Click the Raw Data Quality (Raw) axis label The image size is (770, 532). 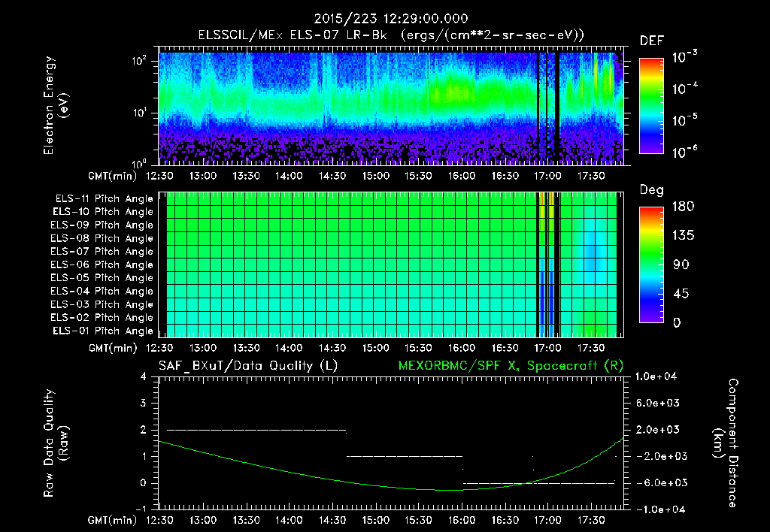point(56,443)
